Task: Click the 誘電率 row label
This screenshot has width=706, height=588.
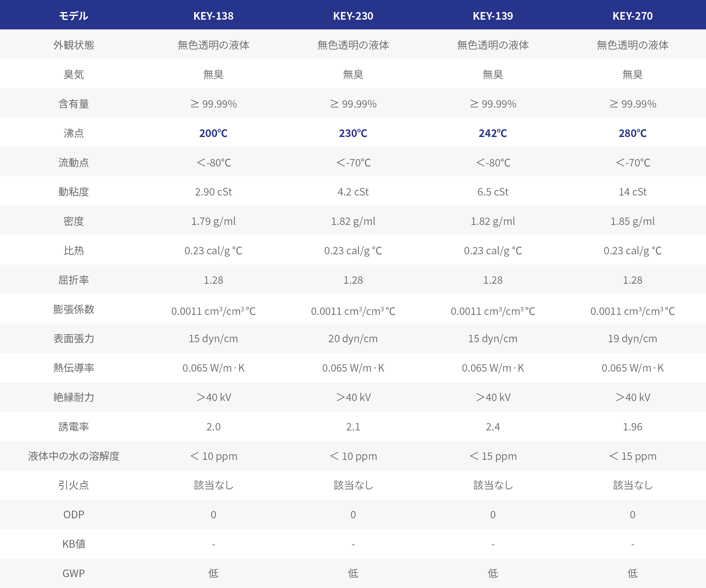Action: 74,427
